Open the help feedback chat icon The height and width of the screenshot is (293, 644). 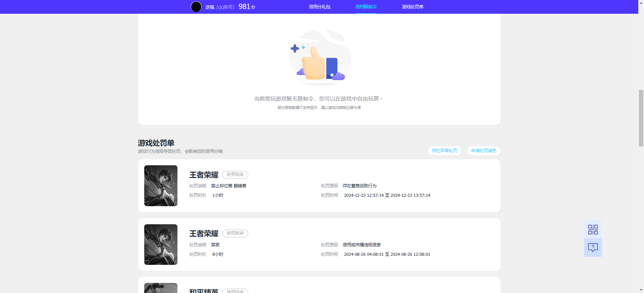coord(593,248)
